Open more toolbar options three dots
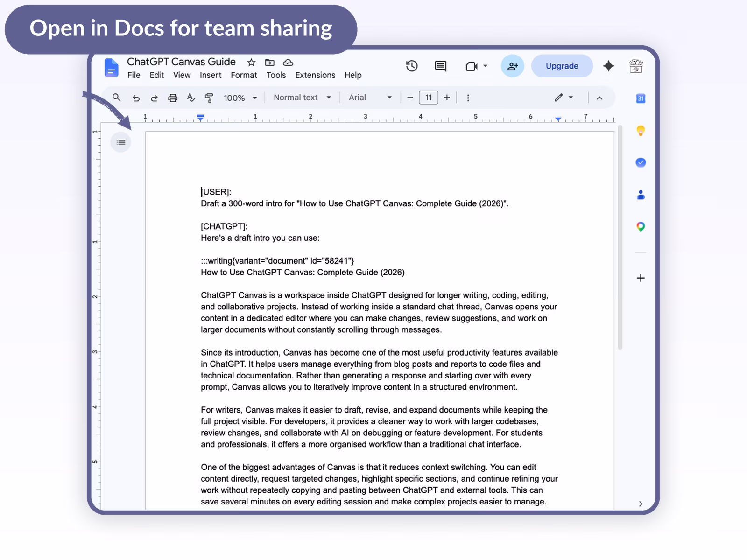Screen dimensions: 747x560 [468, 98]
